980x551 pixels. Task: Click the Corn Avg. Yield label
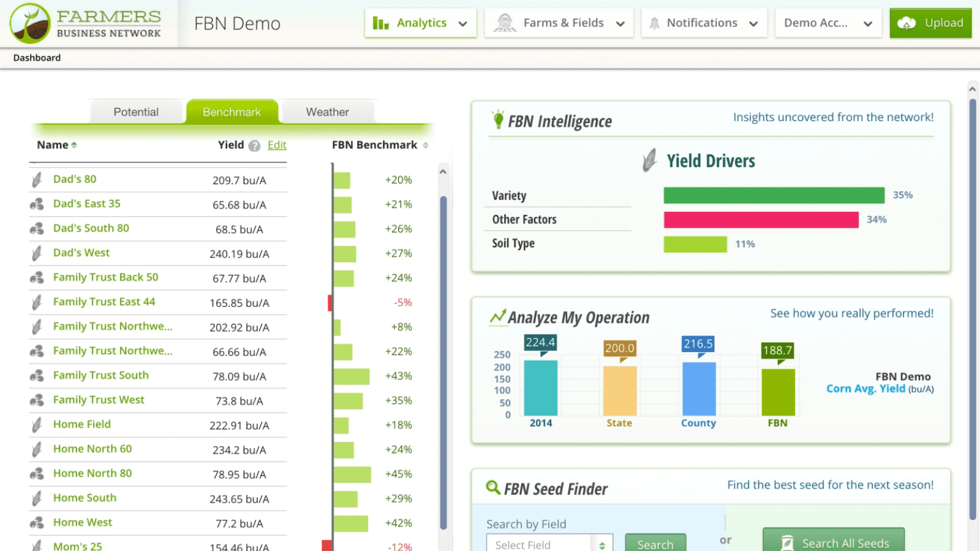pos(865,389)
